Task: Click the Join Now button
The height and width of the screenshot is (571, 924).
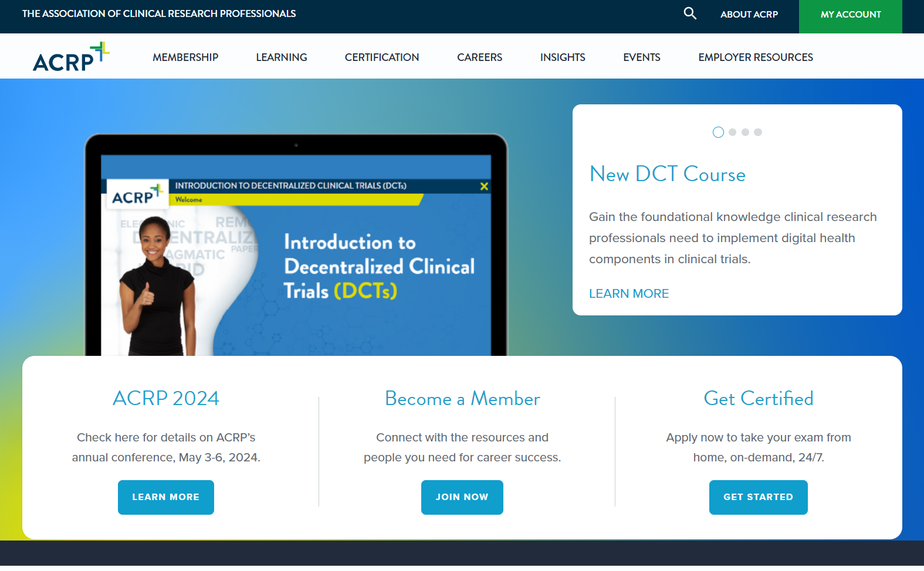Action: [x=462, y=497]
